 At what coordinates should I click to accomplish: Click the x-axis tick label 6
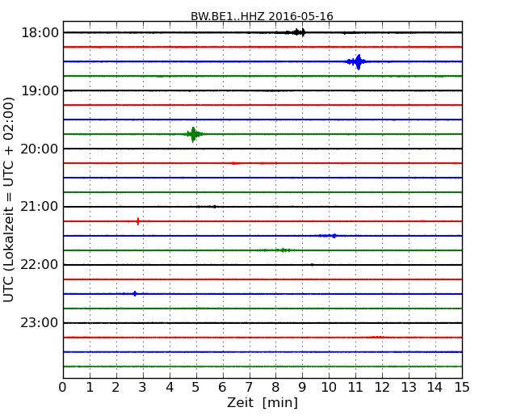222,388
